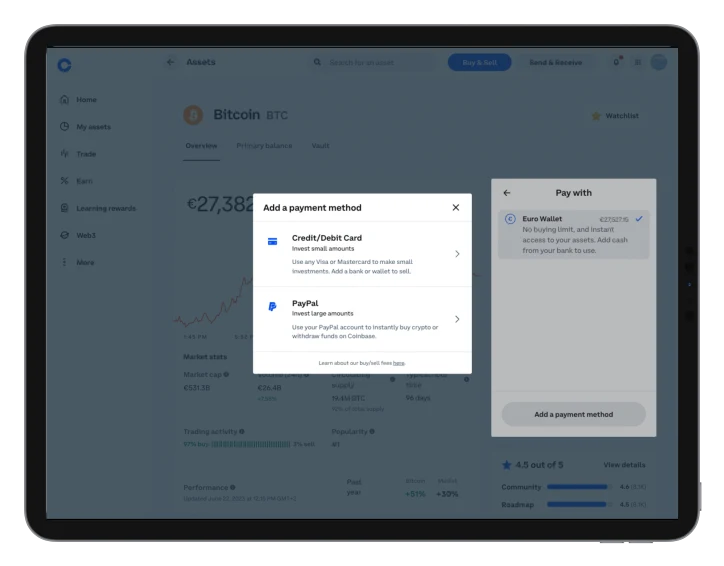Click the PayPal logo icon

[272, 307]
